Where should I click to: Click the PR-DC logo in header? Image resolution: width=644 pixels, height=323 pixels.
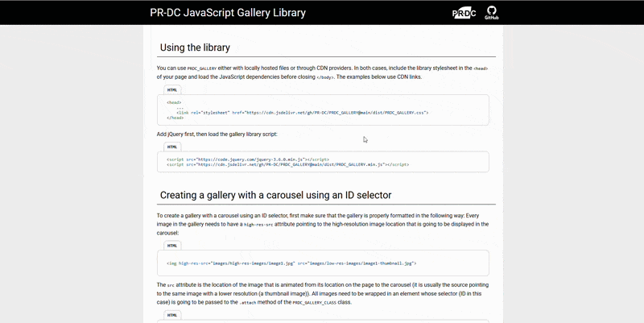pyautogui.click(x=464, y=13)
